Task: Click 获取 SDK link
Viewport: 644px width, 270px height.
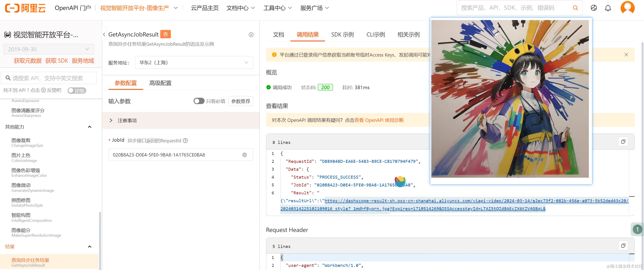Action: pyautogui.click(x=56, y=61)
